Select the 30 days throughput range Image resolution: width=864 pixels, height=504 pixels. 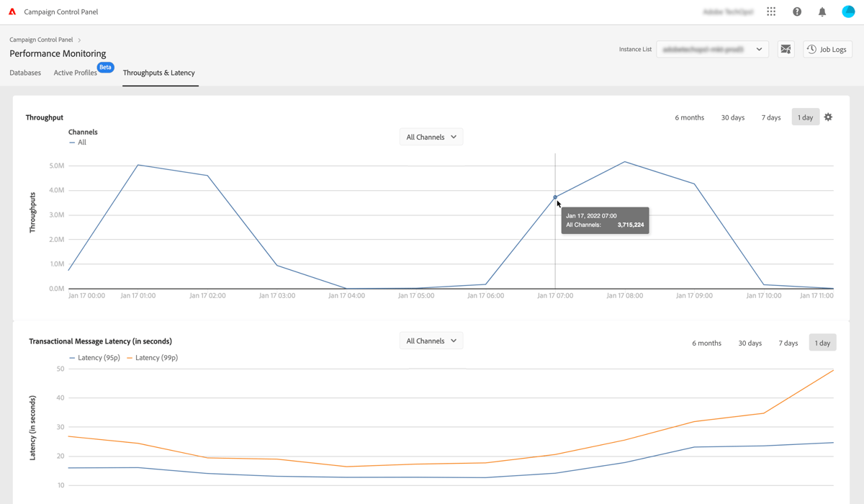[732, 117]
